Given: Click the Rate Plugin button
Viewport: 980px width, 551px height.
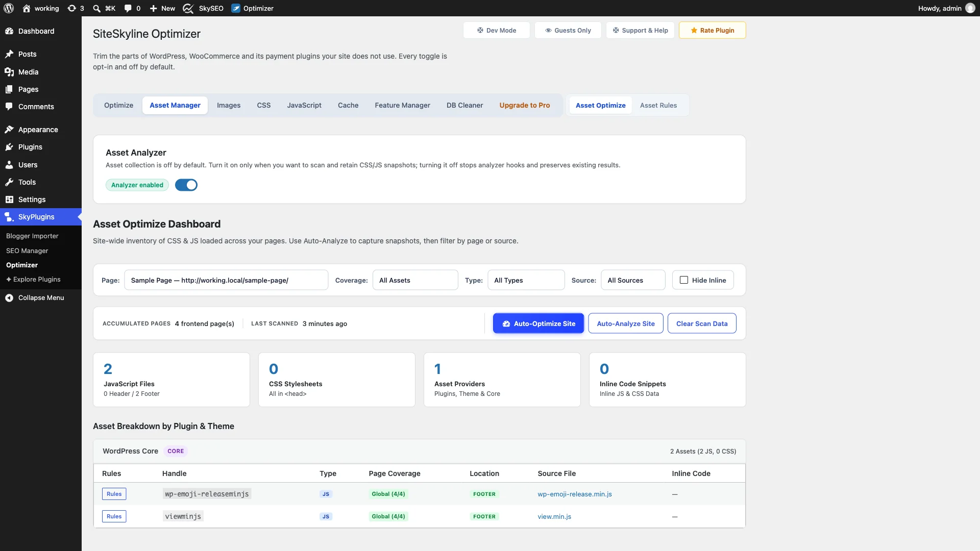Looking at the screenshot, I should 712,30.
